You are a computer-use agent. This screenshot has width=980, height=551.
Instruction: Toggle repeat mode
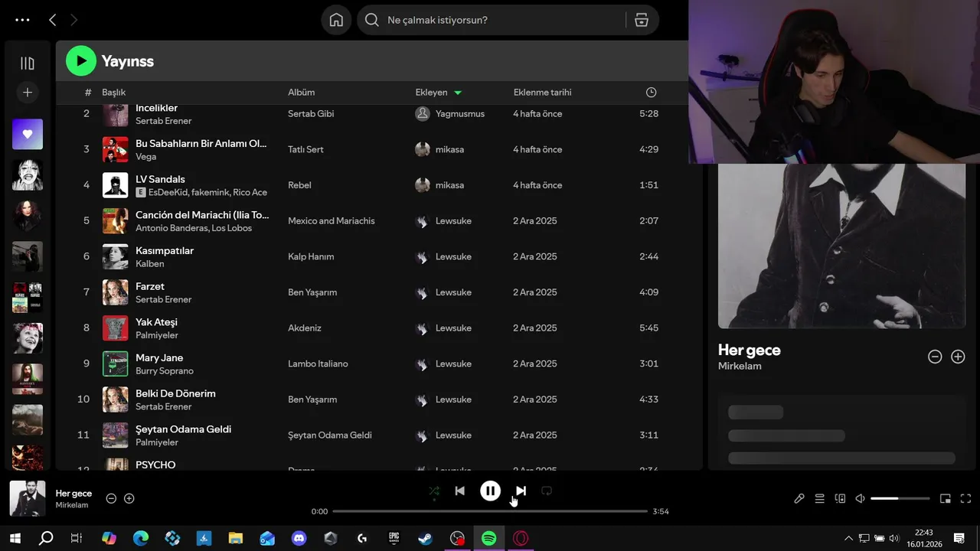(x=547, y=491)
